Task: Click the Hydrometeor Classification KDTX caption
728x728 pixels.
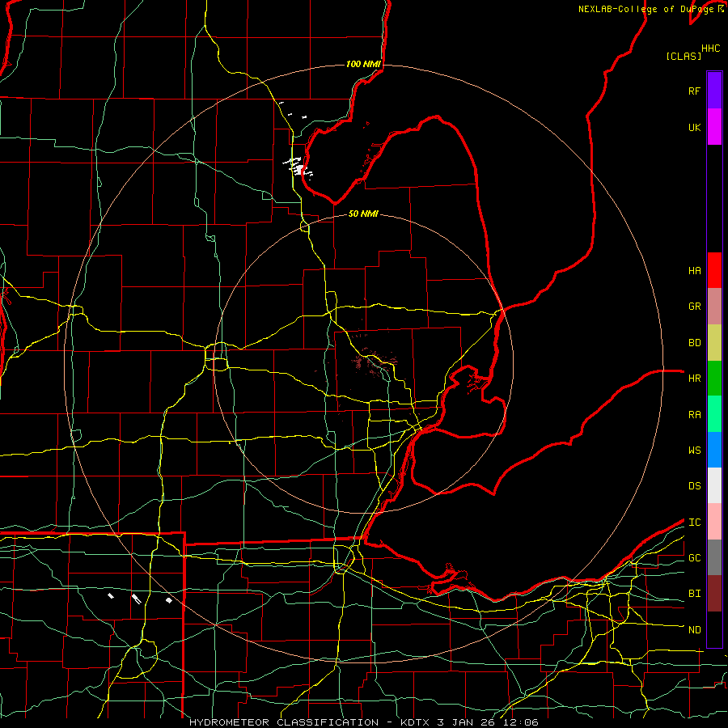Action: [x=363, y=722]
